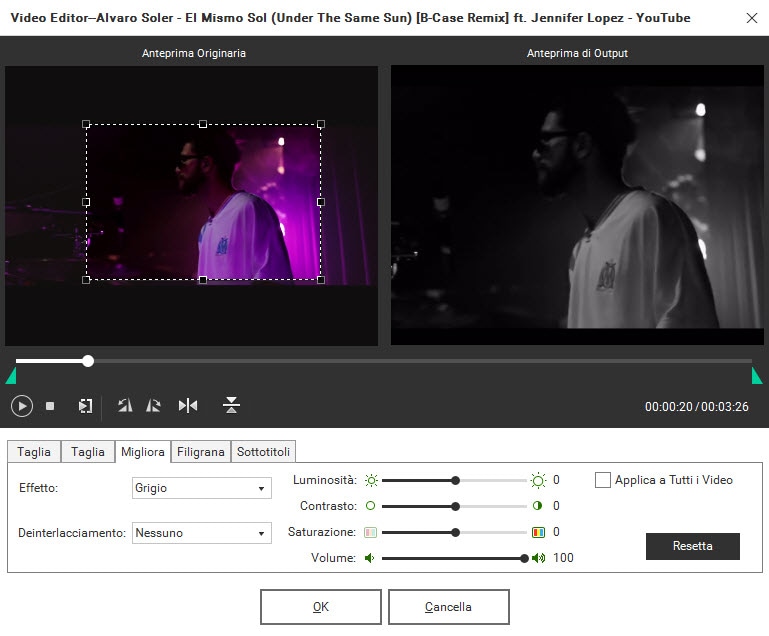Stop the video playback
Viewport: 769px width, 636px height.
click(x=50, y=406)
